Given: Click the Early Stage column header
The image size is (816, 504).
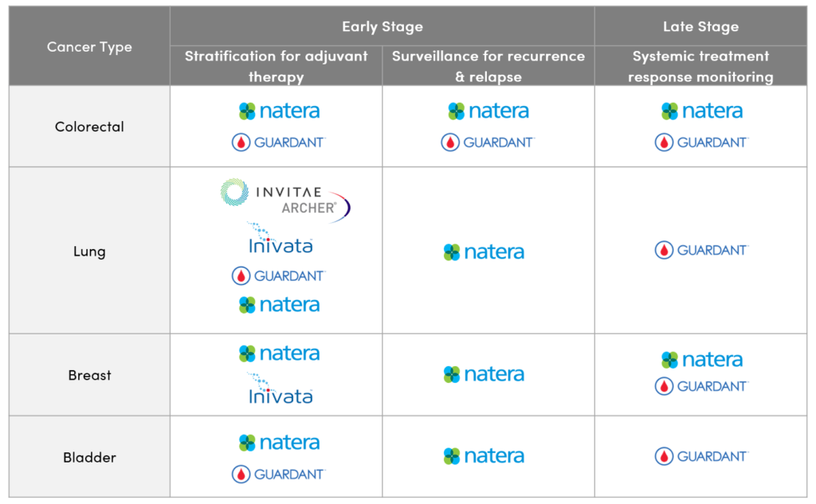Looking at the screenshot, I should pos(382,26).
